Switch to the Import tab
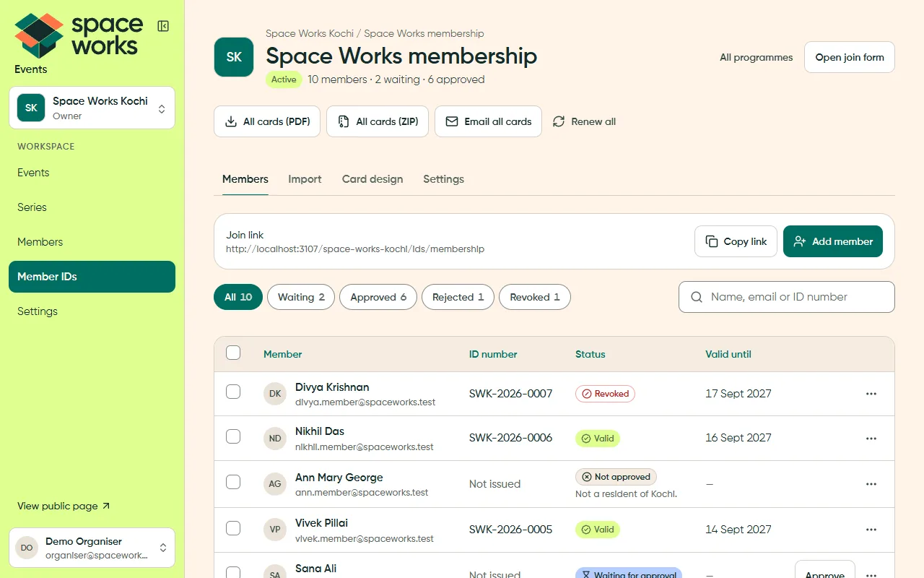 pyautogui.click(x=305, y=179)
